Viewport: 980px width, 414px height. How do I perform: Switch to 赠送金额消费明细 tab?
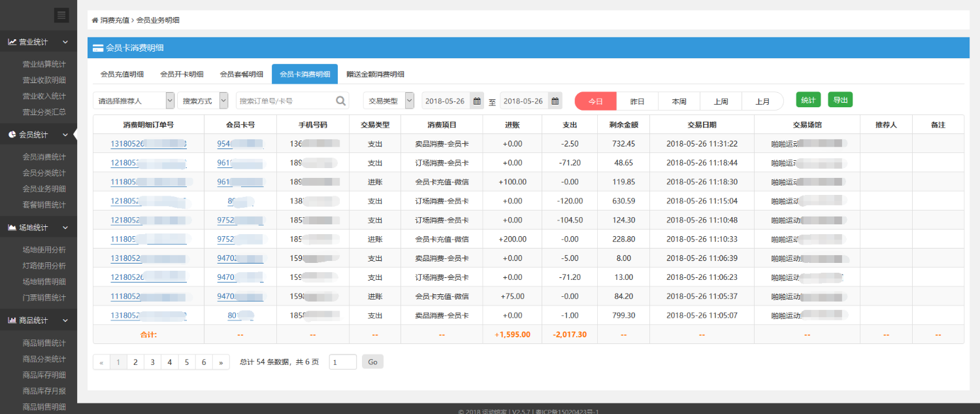(x=375, y=74)
